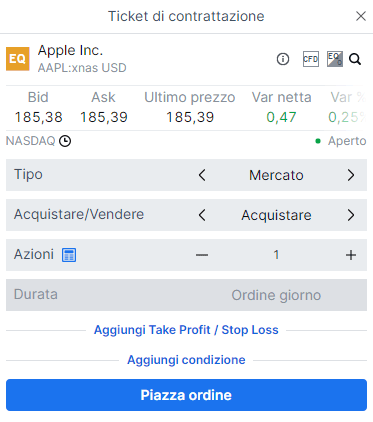
Task: Select previous order Tipo with left chevron
Action: pyautogui.click(x=202, y=175)
